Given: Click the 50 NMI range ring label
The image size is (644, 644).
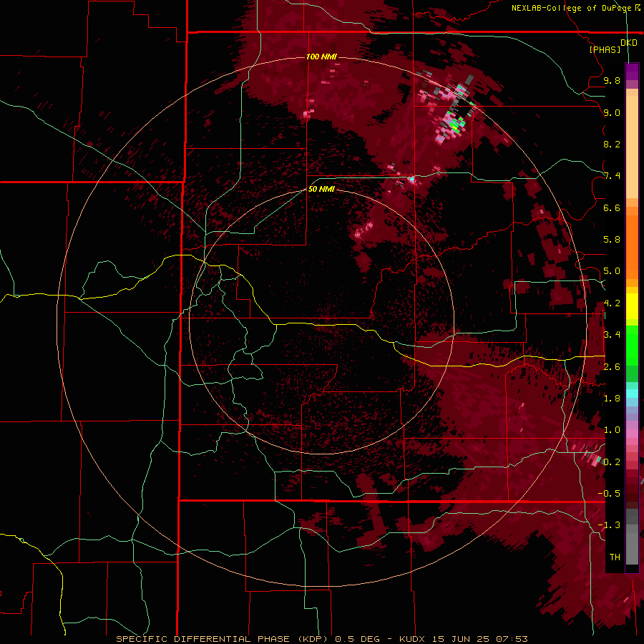Looking at the screenshot, I should (321, 189).
